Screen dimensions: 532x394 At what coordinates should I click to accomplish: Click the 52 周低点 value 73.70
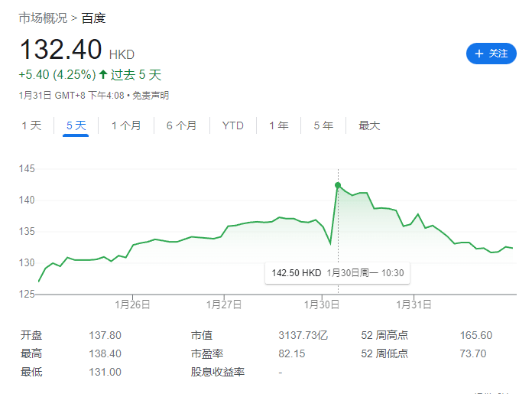(473, 354)
